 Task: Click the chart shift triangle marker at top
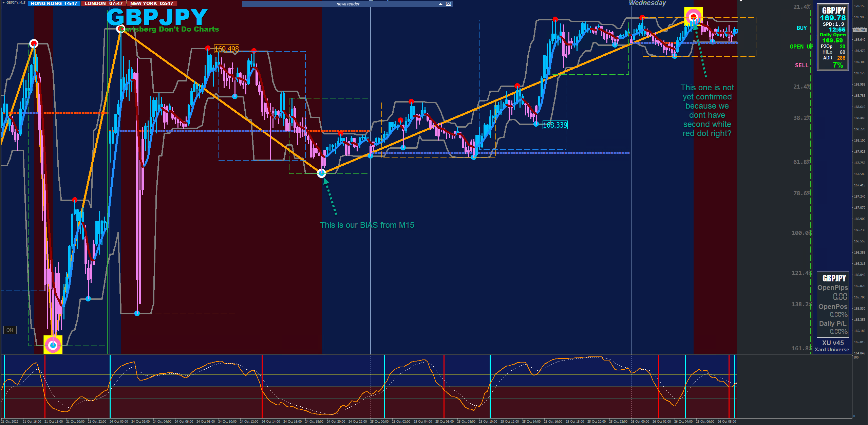click(741, 1)
